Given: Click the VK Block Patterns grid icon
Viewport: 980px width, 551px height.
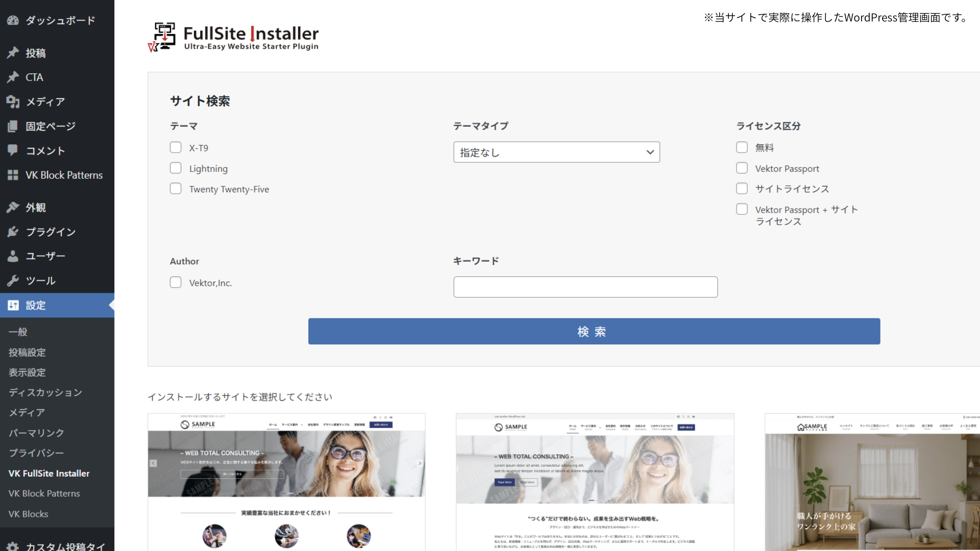Looking at the screenshot, I should 13,175.
